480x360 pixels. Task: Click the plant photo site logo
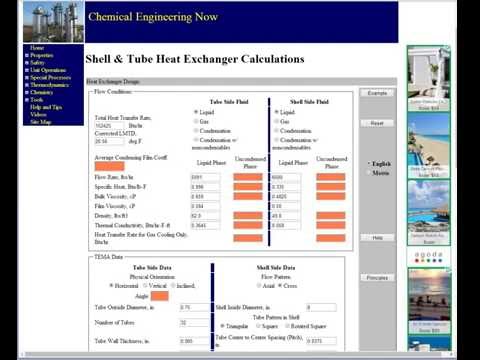(x=54, y=22)
